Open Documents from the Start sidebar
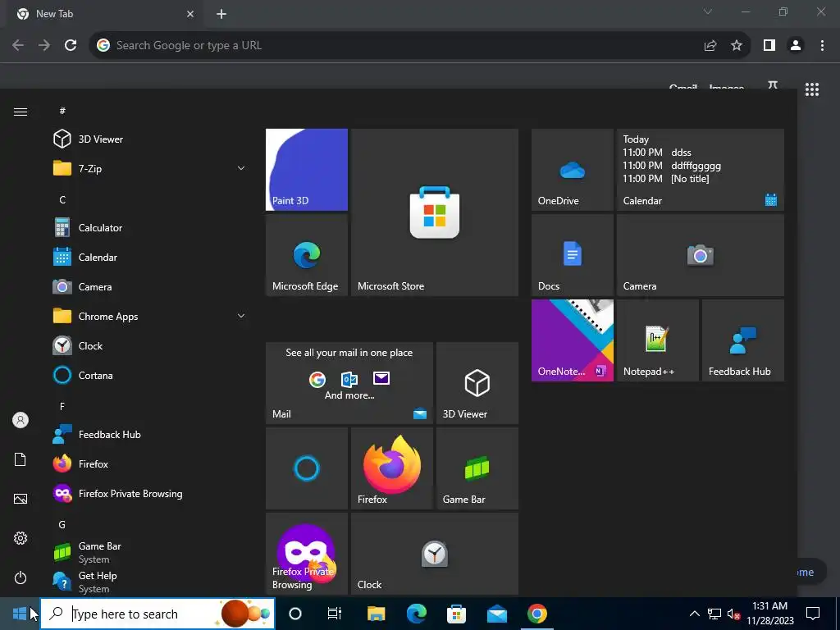This screenshot has height=630, width=840. (21, 459)
